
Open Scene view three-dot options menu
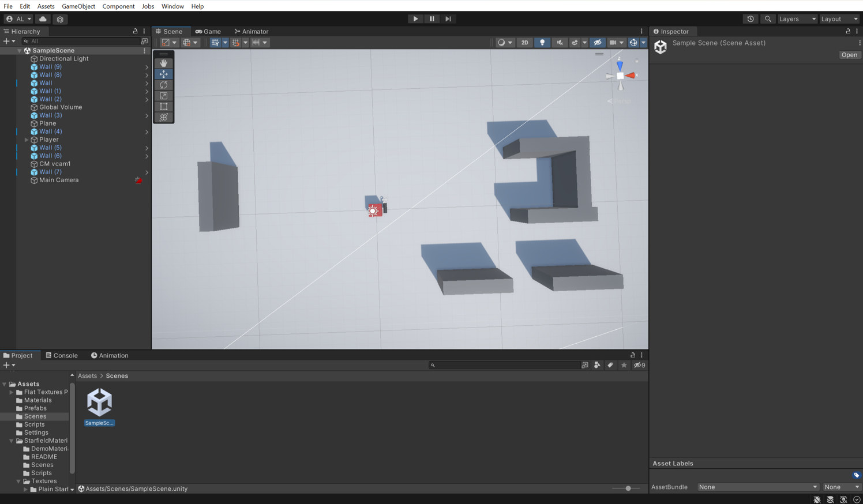click(x=641, y=31)
